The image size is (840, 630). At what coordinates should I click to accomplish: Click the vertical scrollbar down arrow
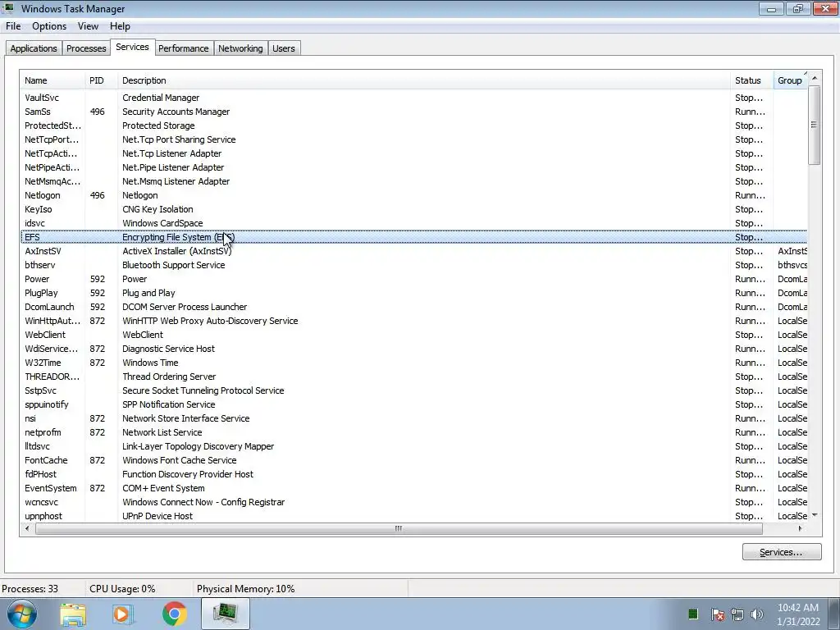pyautogui.click(x=815, y=515)
